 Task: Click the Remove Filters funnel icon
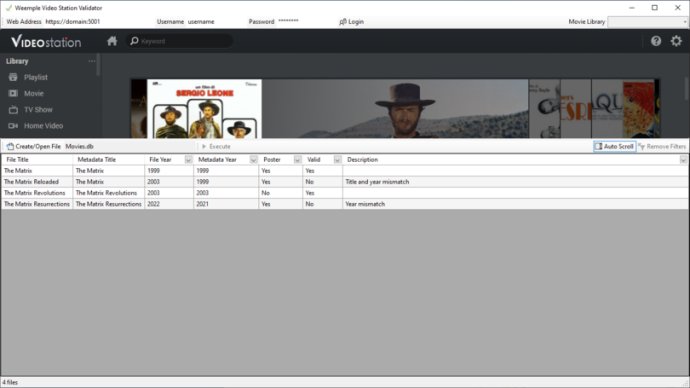point(642,146)
